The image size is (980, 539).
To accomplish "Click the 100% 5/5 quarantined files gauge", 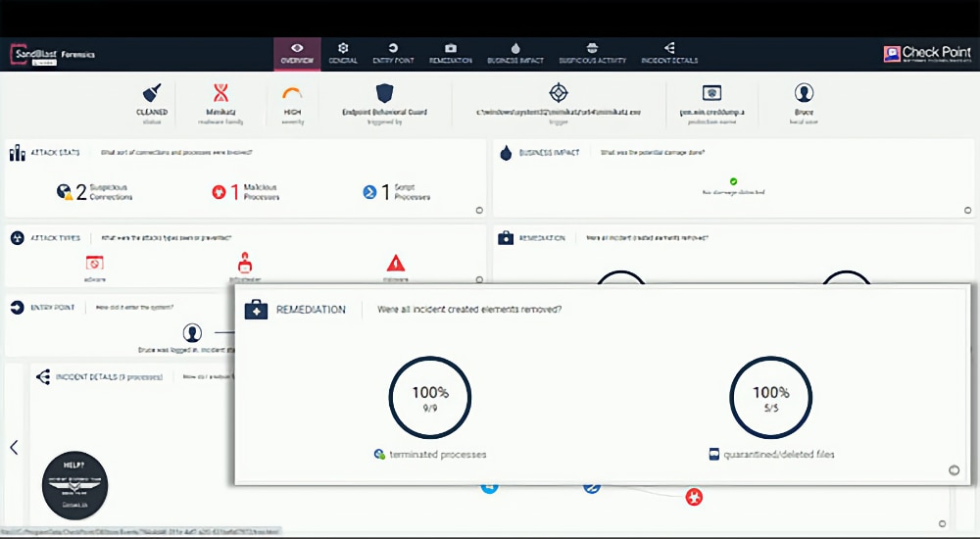I will [770, 398].
